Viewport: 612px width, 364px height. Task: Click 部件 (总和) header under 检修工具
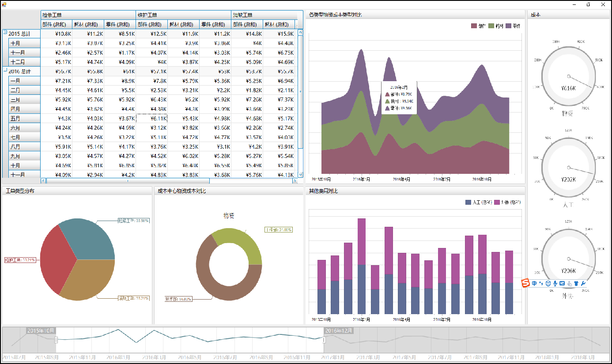[x=57, y=24]
